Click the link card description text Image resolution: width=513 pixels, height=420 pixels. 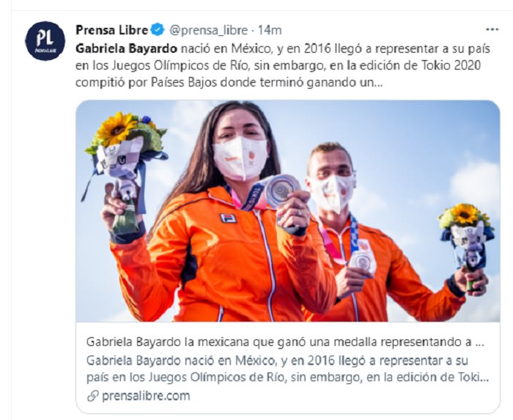(287, 369)
